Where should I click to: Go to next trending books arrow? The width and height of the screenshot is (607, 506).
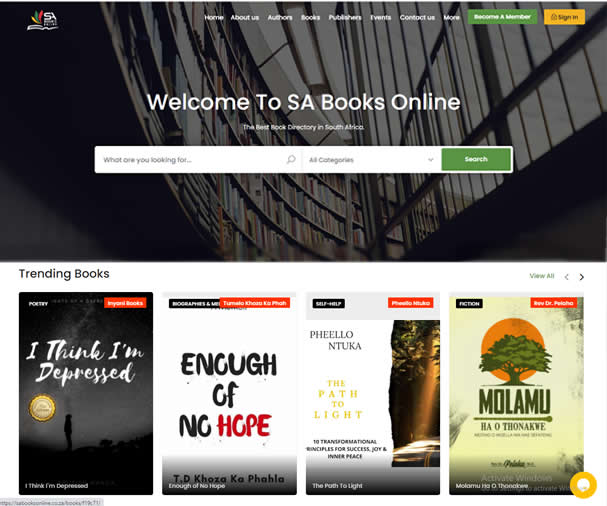[581, 277]
